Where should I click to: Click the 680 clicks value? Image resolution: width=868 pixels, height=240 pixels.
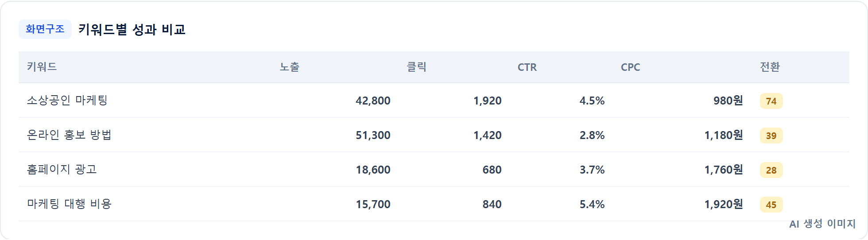tap(492, 170)
